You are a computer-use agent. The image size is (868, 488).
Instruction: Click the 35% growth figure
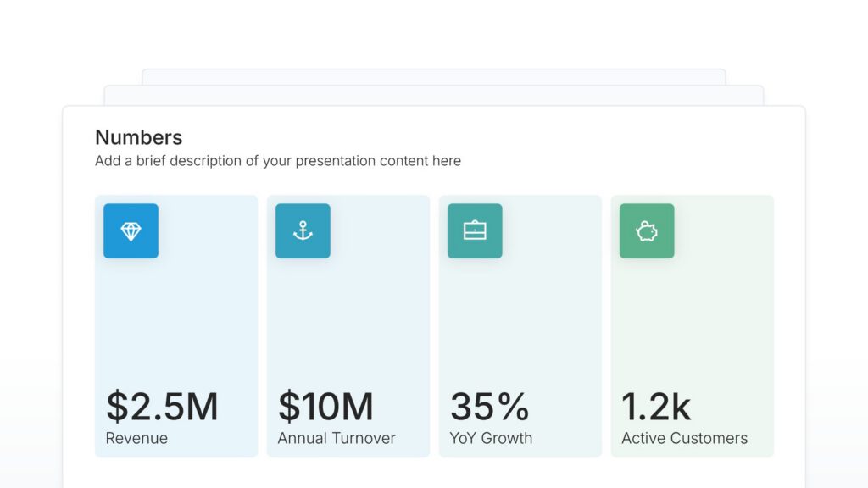point(489,407)
